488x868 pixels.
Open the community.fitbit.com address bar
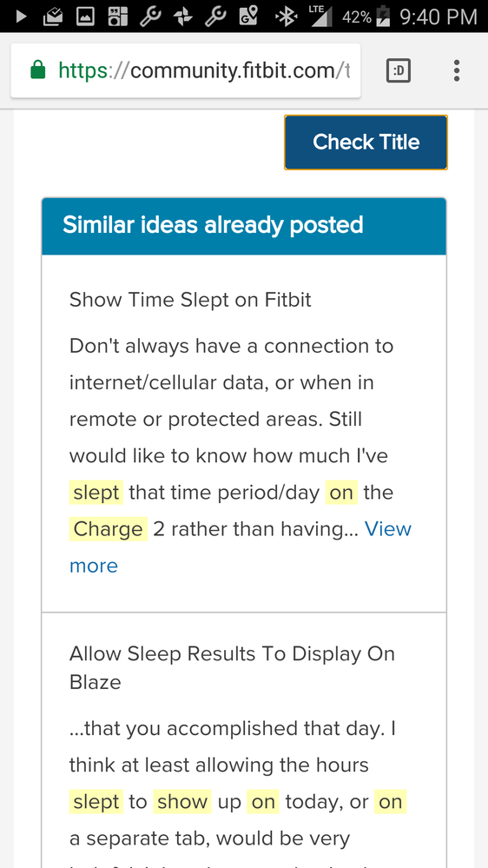tap(185, 71)
